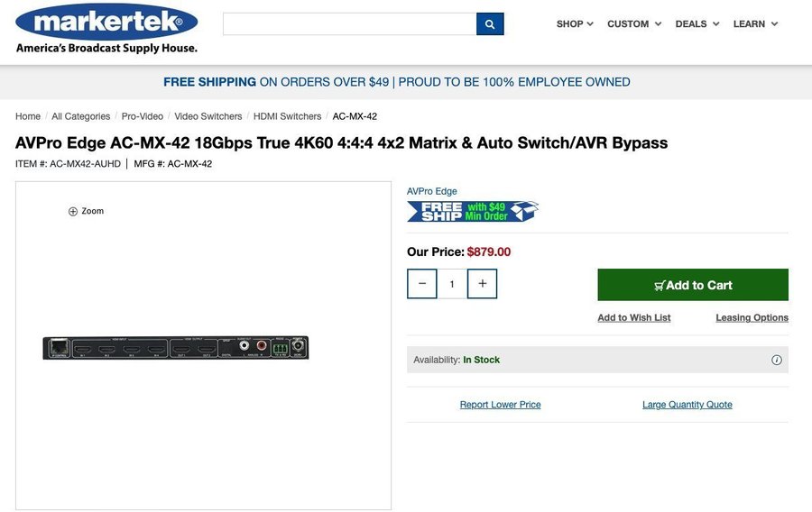Expand the DEALS menu
Viewport: 812px width, 512px height.
697,23
